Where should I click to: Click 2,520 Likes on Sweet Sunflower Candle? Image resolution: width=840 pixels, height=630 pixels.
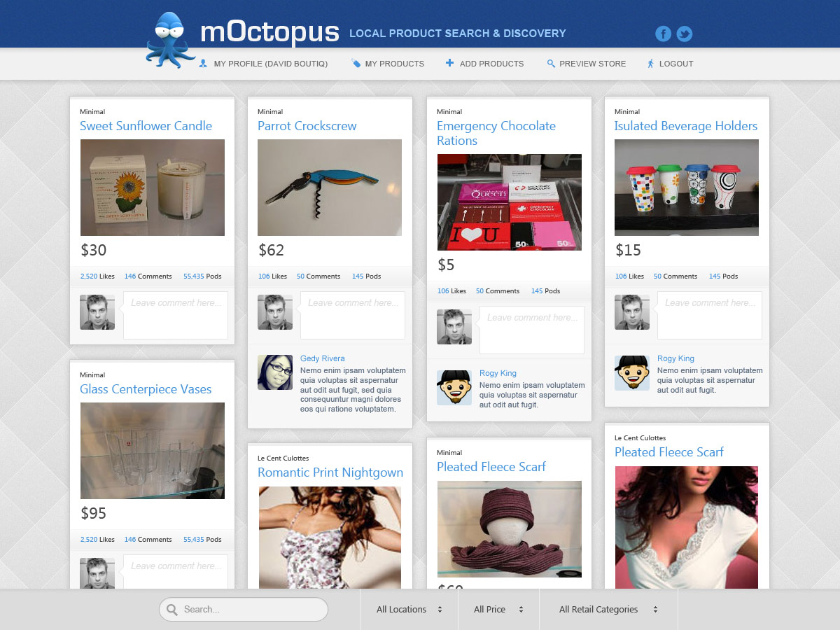pyautogui.click(x=97, y=276)
